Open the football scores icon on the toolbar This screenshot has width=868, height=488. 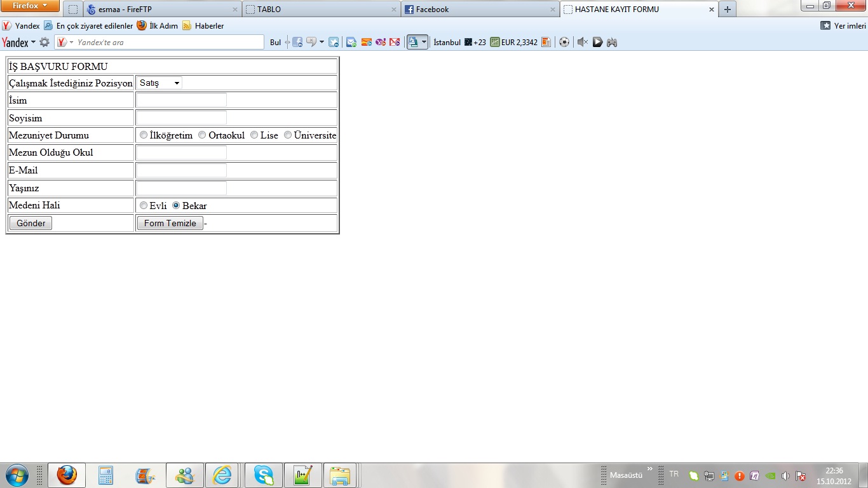[564, 42]
